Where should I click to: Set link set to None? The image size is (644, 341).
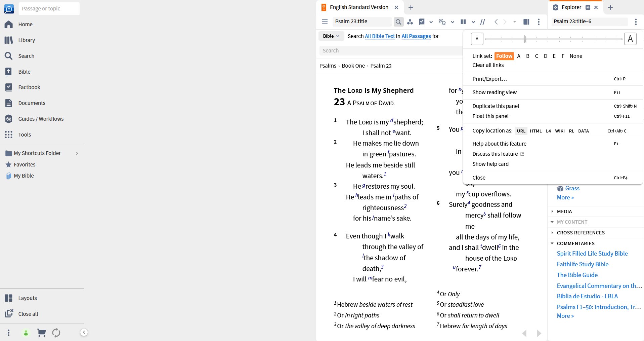[576, 56]
